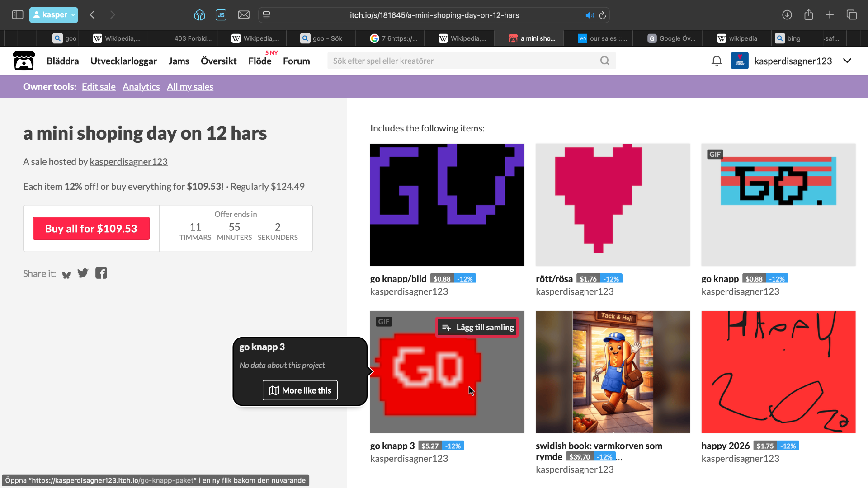This screenshot has width=868, height=488.
Task: Switch to the Google Öv... tab
Action: 672,38
